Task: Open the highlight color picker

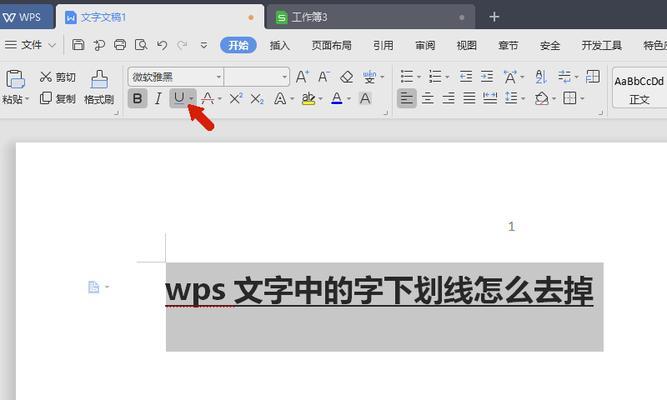Action: click(x=321, y=99)
